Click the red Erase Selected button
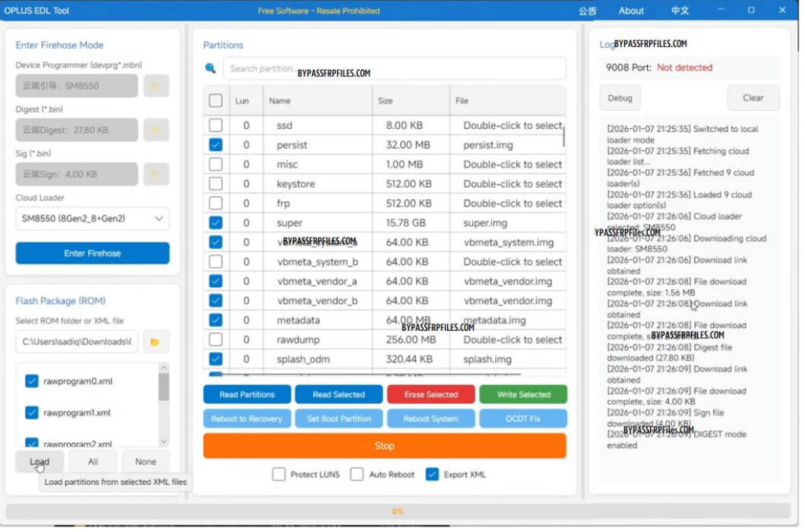 tap(431, 394)
